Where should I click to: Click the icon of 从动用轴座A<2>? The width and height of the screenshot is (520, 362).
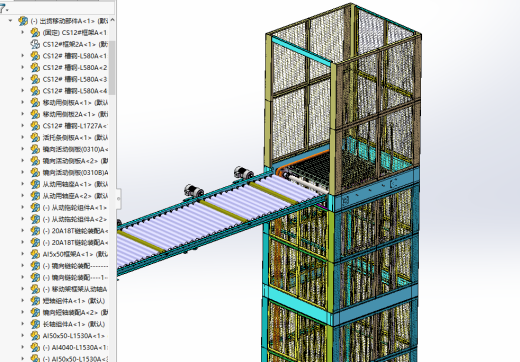coord(35,196)
